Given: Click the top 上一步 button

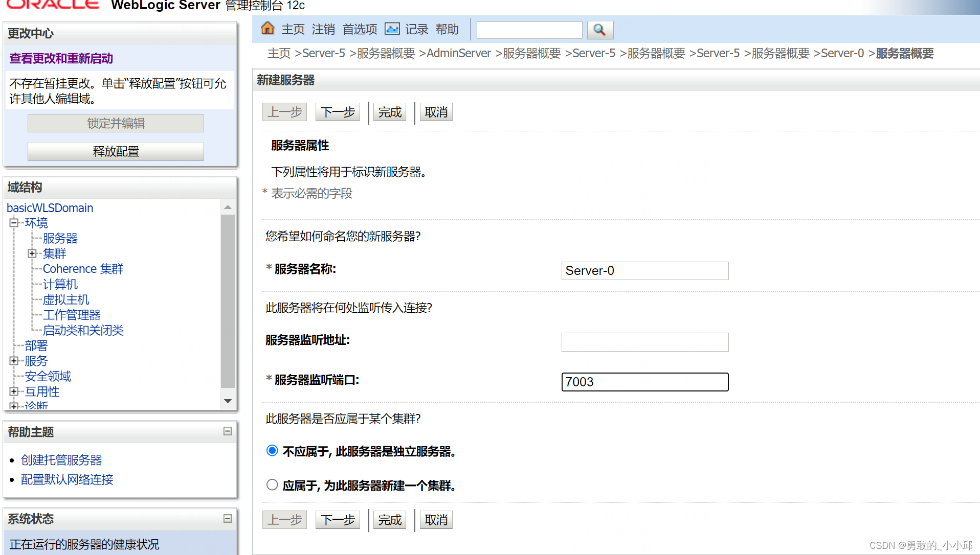Looking at the screenshot, I should (284, 112).
